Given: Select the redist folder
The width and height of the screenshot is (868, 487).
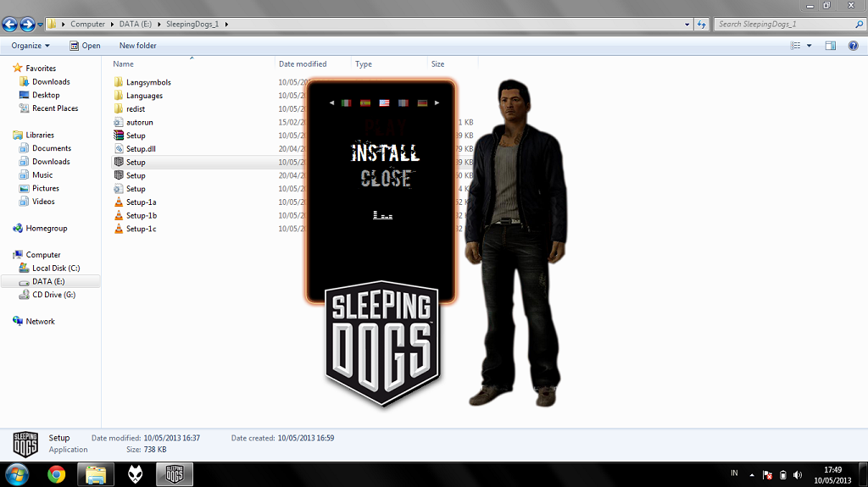Looking at the screenshot, I should pyautogui.click(x=136, y=109).
